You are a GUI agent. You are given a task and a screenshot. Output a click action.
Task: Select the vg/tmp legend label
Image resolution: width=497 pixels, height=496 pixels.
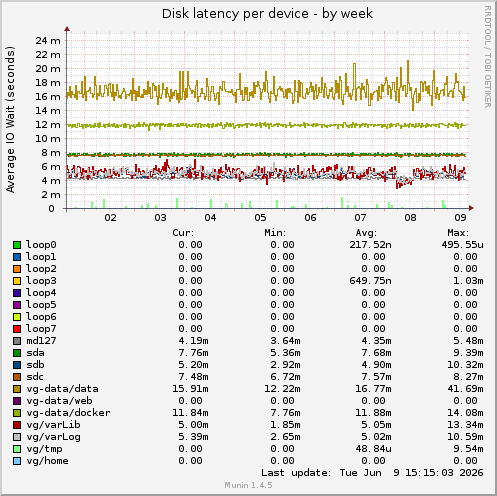44,449
